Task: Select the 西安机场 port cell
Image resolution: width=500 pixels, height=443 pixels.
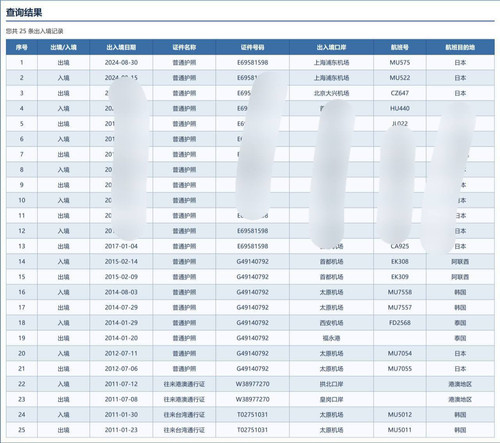Action: click(331, 323)
